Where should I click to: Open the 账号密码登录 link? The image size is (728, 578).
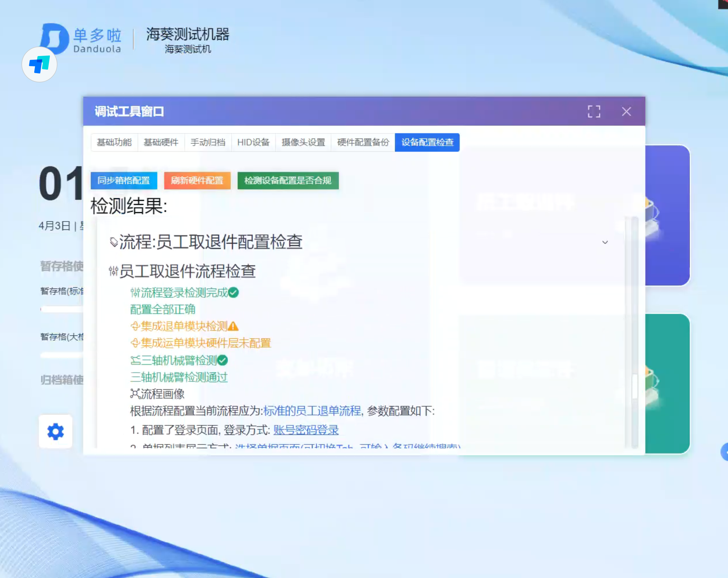click(306, 430)
